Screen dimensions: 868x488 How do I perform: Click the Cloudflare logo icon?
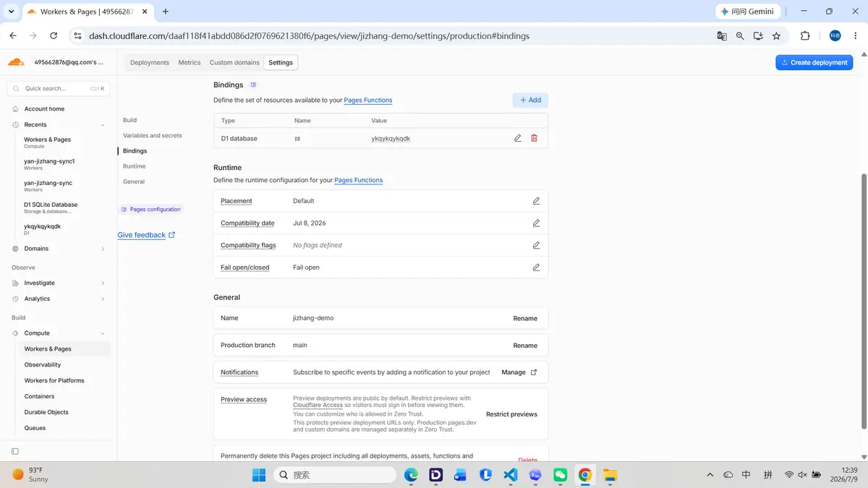coord(16,62)
